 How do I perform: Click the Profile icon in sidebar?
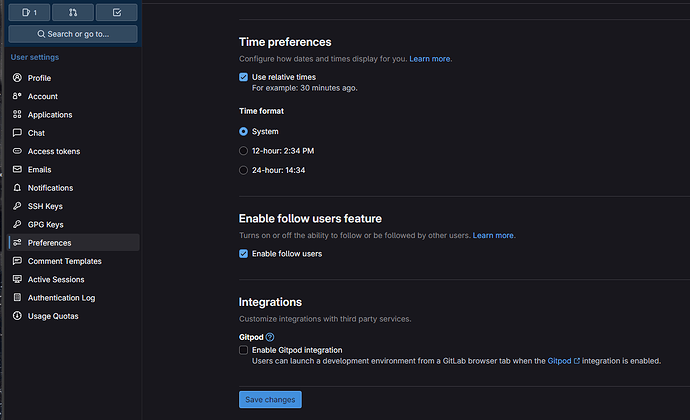point(17,77)
